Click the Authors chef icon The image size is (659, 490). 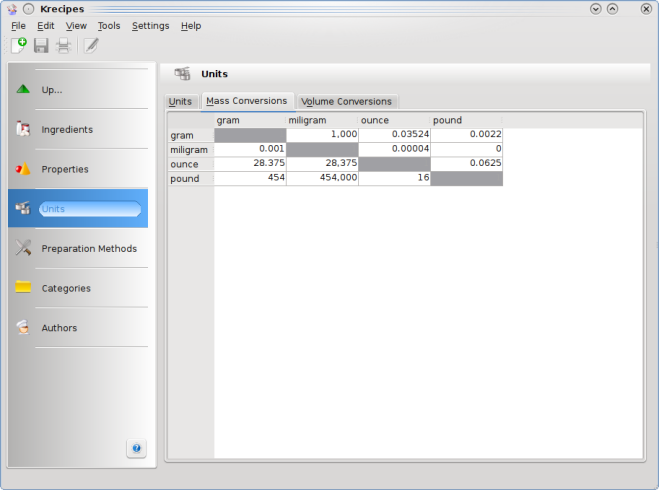pyautogui.click(x=23, y=327)
